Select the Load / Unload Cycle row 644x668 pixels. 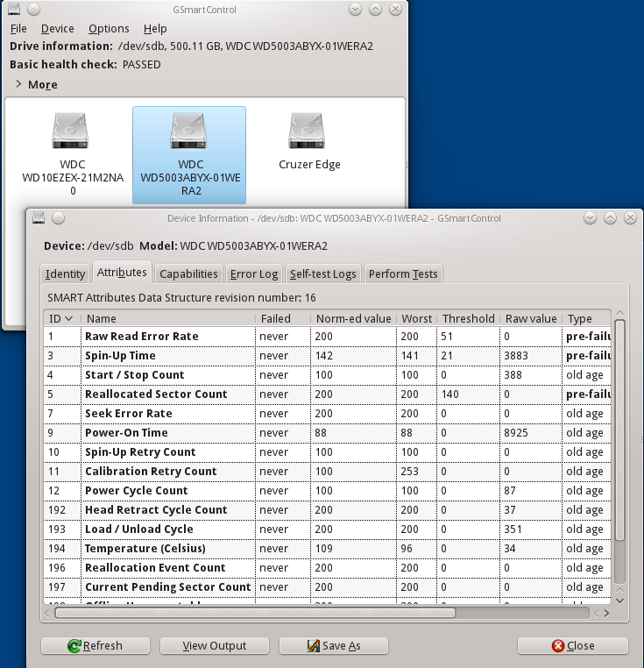[327, 529]
